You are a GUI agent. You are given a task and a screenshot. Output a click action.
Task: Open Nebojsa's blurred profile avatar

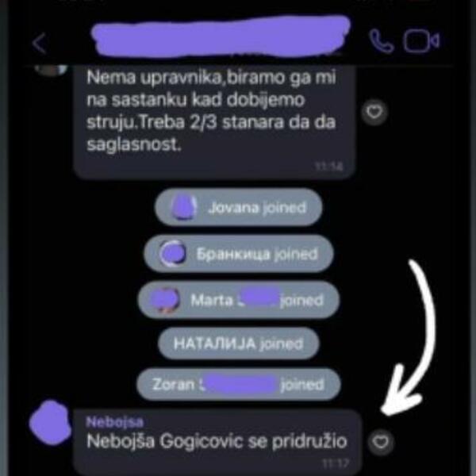[51, 423]
